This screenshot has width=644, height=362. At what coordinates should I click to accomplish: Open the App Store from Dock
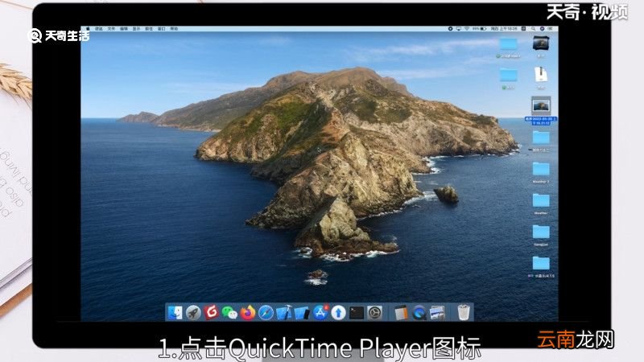click(320, 313)
